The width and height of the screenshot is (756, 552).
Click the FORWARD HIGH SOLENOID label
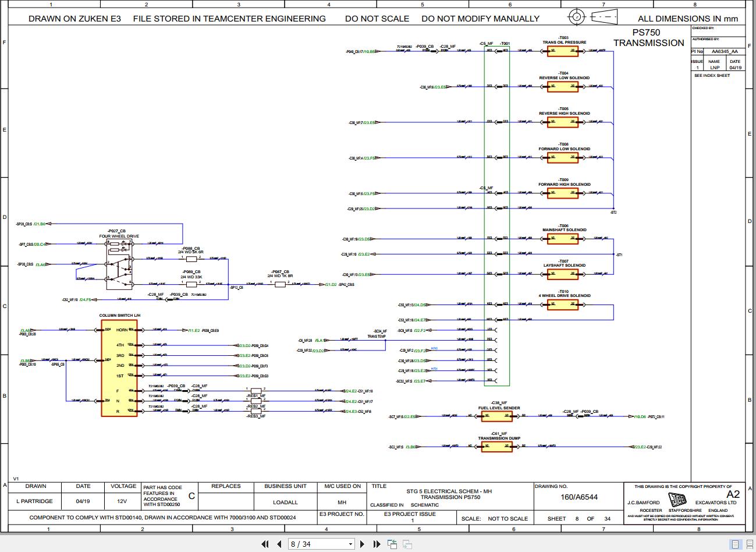pyautogui.click(x=564, y=184)
